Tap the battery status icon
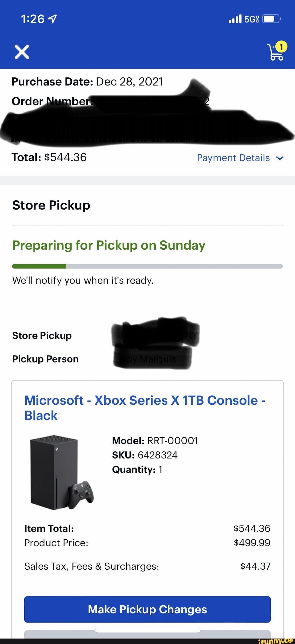The height and width of the screenshot is (644, 295). 270,19
